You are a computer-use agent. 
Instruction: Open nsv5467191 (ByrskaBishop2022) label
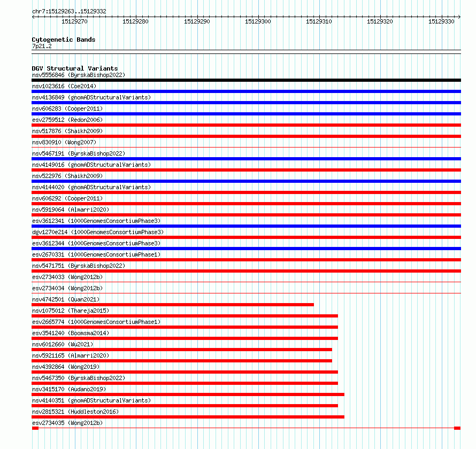pos(79,153)
